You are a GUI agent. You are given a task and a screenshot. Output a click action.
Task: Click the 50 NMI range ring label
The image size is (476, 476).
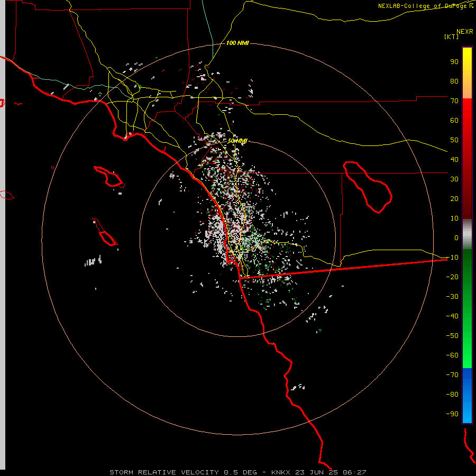(x=237, y=141)
